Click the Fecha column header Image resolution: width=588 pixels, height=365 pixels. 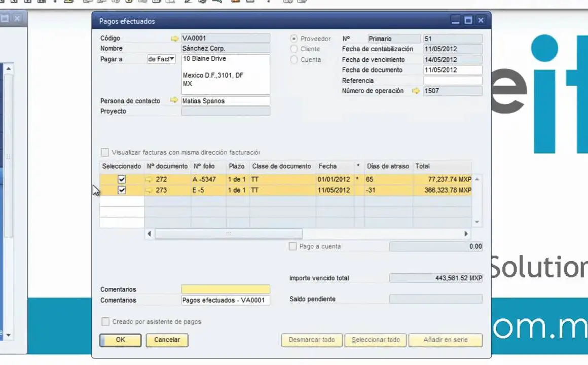335,166
